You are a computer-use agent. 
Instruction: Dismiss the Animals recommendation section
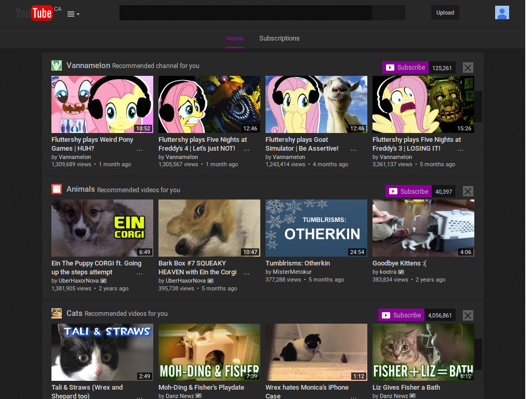pos(468,191)
